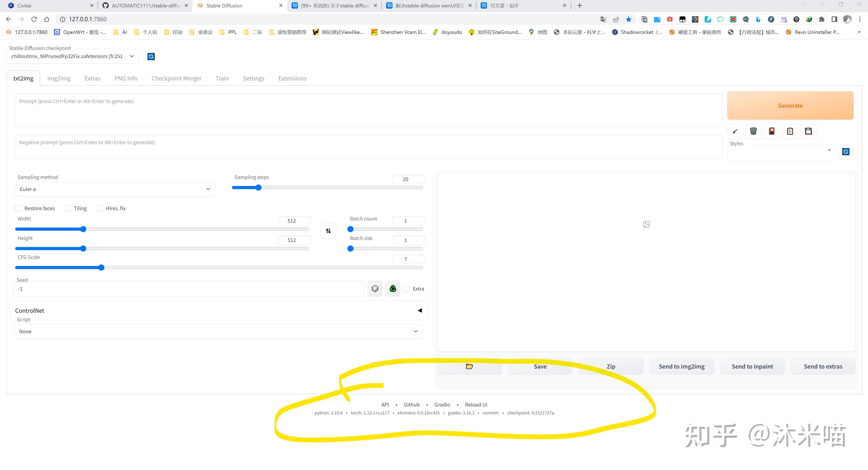Click the Width slider handle
The width and height of the screenshot is (868, 470).
click(x=83, y=229)
